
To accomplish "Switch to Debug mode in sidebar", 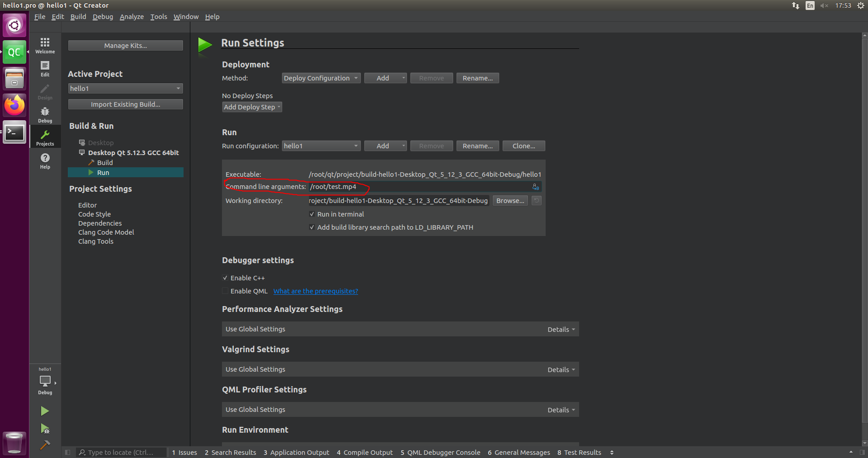I will click(x=45, y=115).
